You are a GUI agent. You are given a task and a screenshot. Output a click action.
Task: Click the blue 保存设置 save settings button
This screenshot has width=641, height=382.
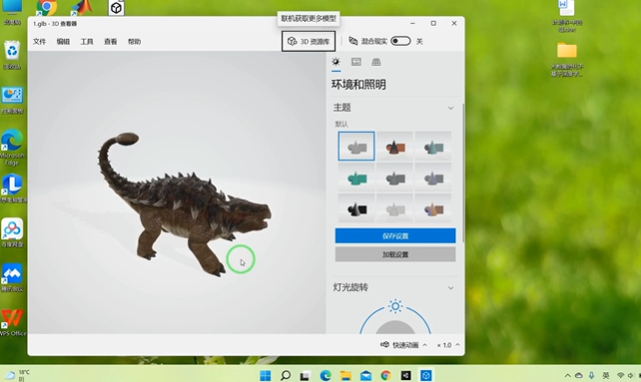tap(395, 236)
